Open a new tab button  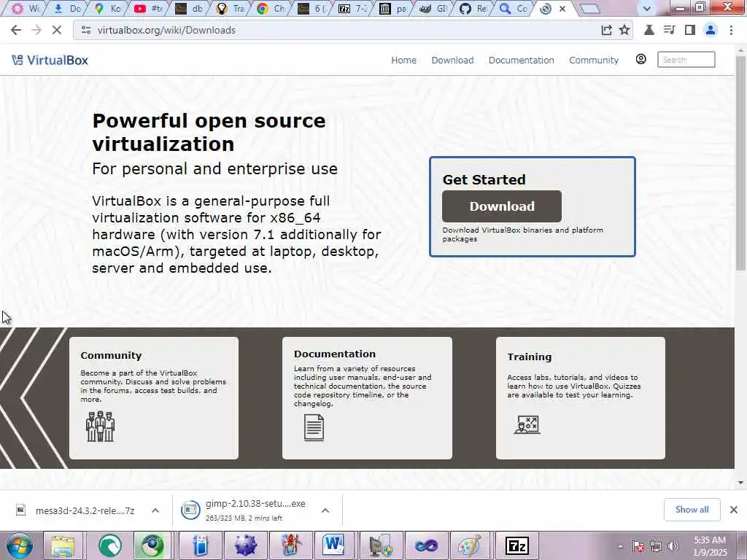coord(590,9)
